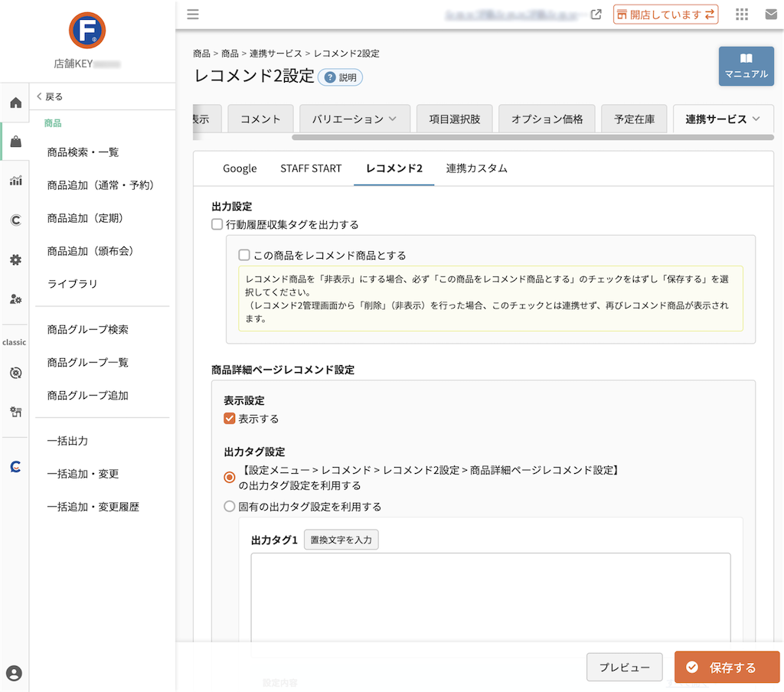Open the mail envelope icon

coord(771,15)
